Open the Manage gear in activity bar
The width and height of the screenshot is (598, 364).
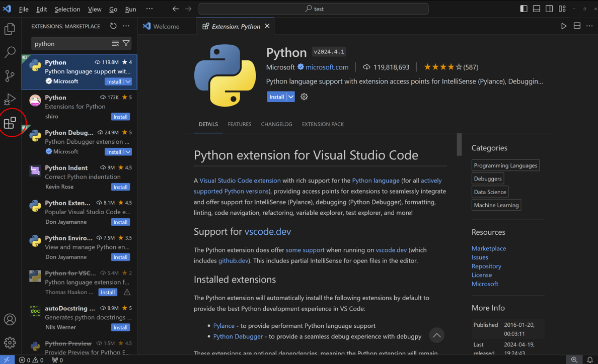point(10,343)
